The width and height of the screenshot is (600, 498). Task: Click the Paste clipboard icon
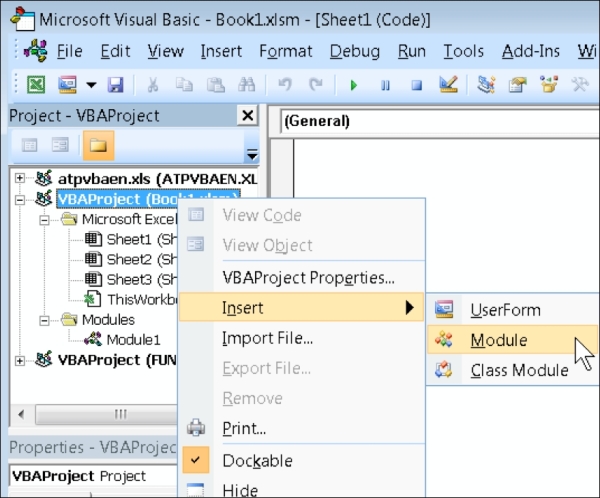click(x=215, y=85)
